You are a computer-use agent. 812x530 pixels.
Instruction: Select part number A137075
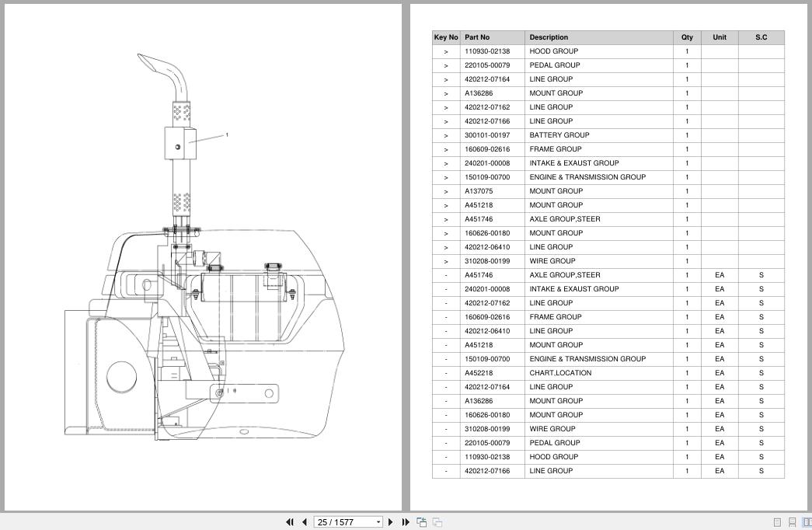(479, 191)
